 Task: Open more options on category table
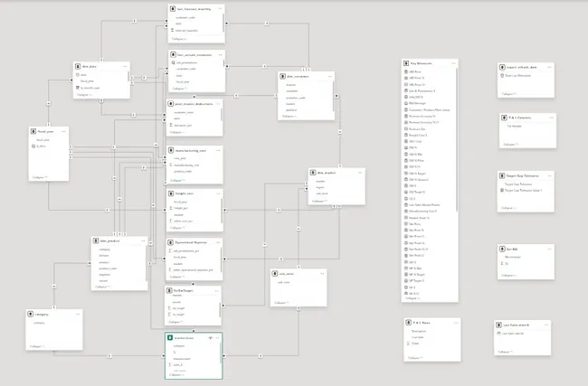point(78,315)
